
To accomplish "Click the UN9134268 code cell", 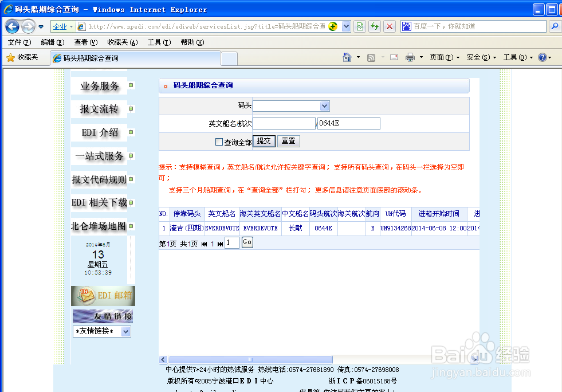I will 396,228.
